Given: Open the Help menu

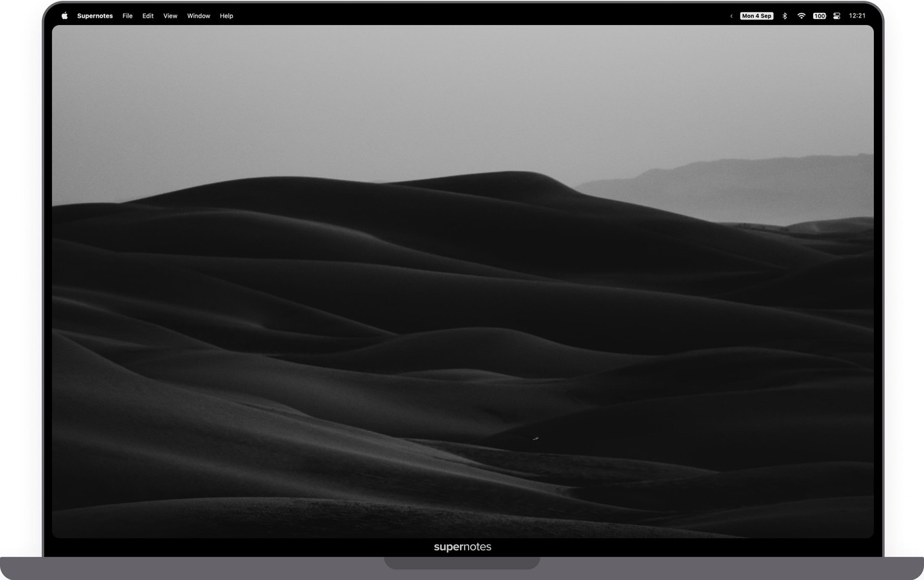Looking at the screenshot, I should (226, 16).
